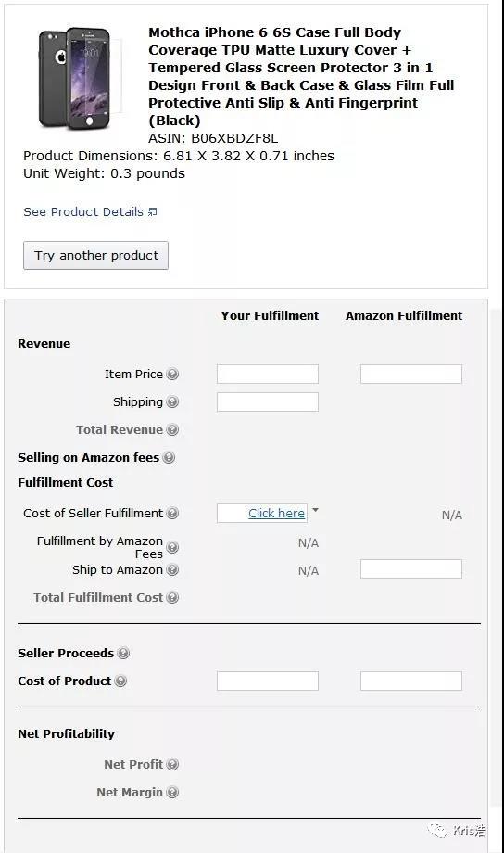Click the help icon beside Item Price
This screenshot has width=504, height=853.
(x=172, y=375)
